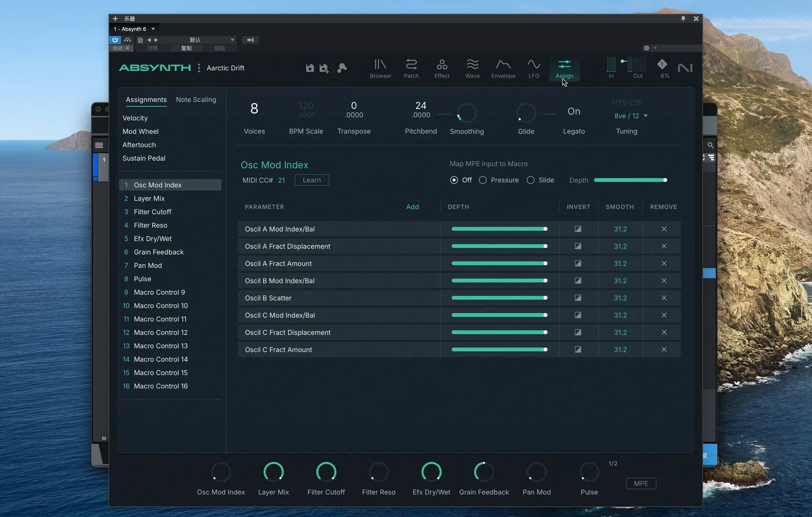Switch to the Effect page icon
812x517 pixels.
pyautogui.click(x=442, y=68)
